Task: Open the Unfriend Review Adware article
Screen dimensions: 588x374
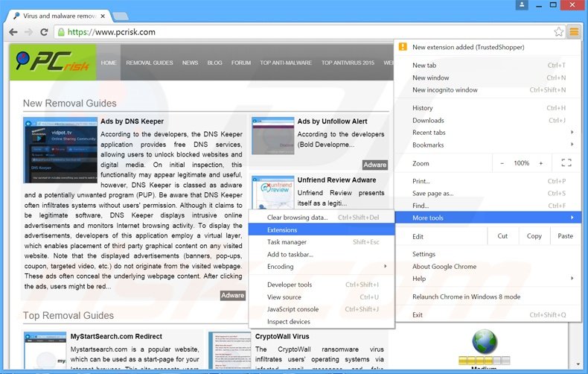Action: point(336,180)
